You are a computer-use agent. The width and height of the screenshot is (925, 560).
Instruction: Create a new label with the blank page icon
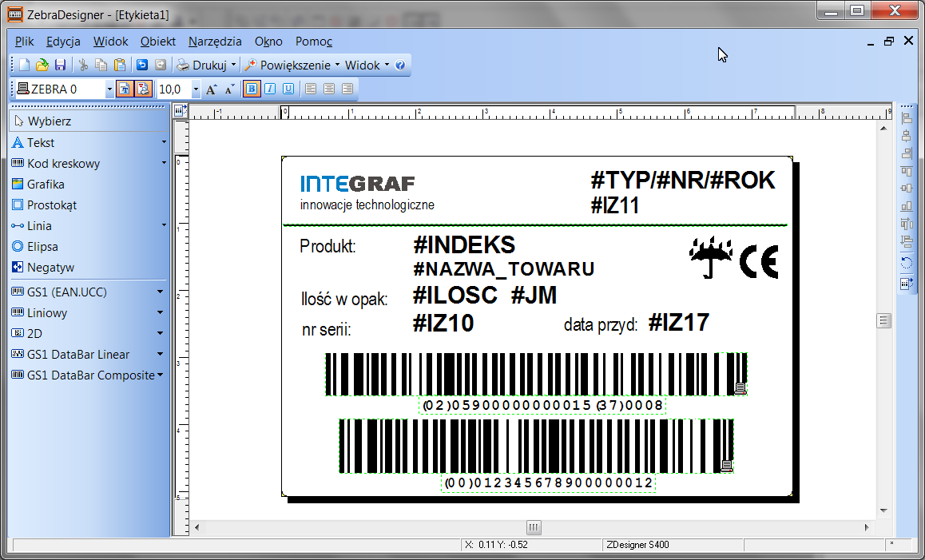coord(24,65)
